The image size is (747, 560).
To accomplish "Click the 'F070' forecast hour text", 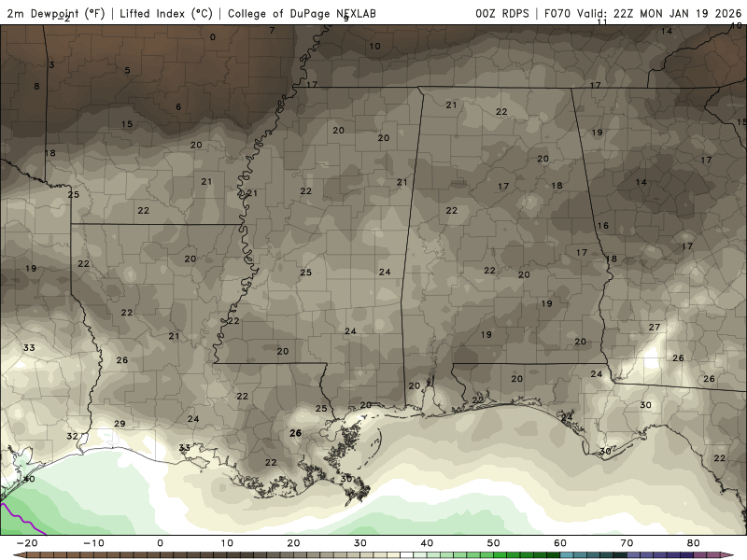I will tap(557, 13).
